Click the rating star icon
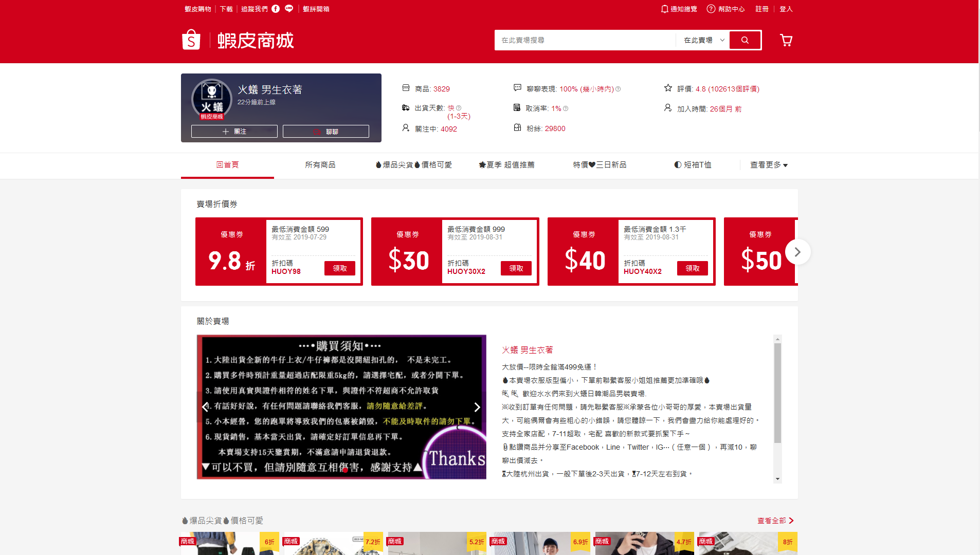This screenshot has width=980, height=555. [x=668, y=88]
